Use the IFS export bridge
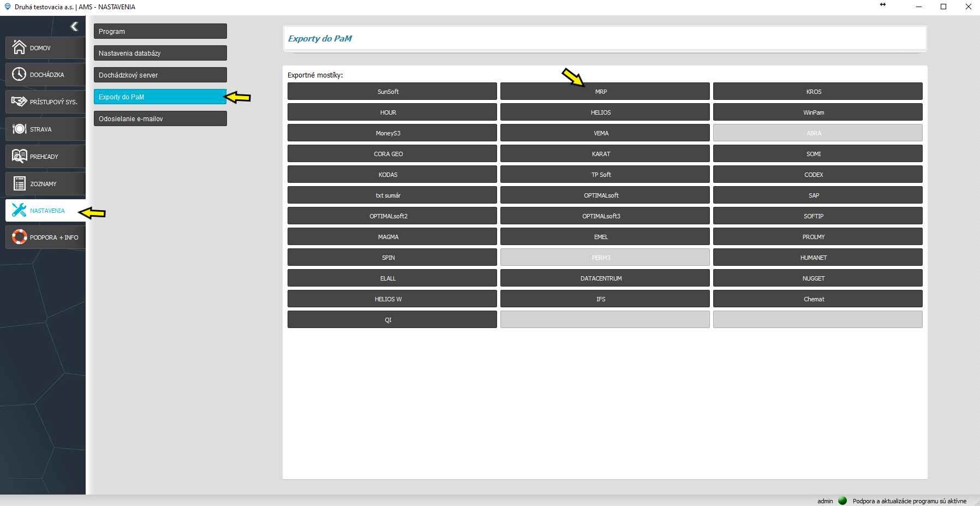This screenshot has height=506, width=980. click(x=605, y=299)
